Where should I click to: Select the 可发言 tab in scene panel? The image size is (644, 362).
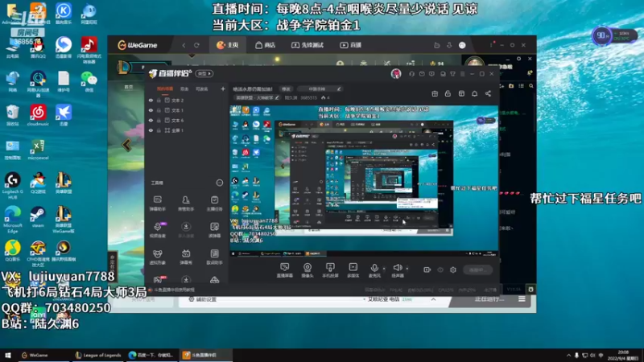(x=202, y=88)
